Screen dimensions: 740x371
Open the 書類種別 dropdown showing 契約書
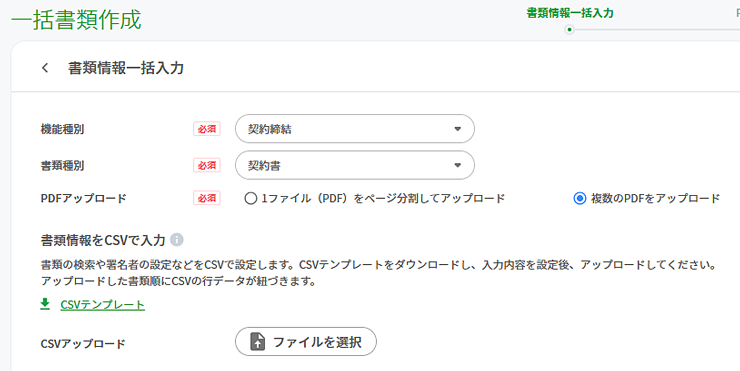pyautogui.click(x=355, y=165)
